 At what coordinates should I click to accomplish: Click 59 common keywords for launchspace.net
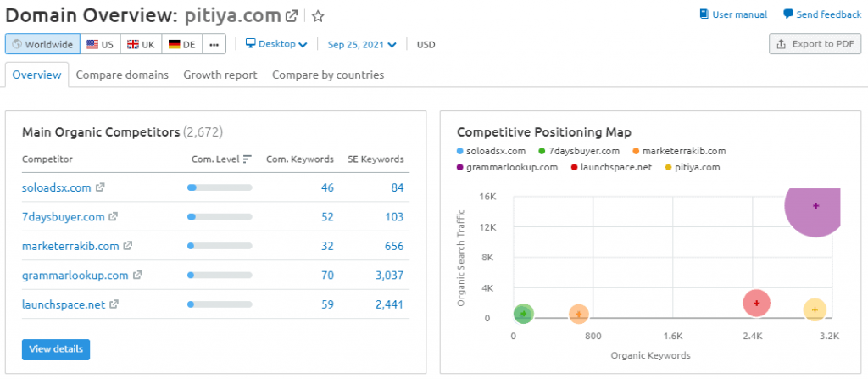coord(327,304)
